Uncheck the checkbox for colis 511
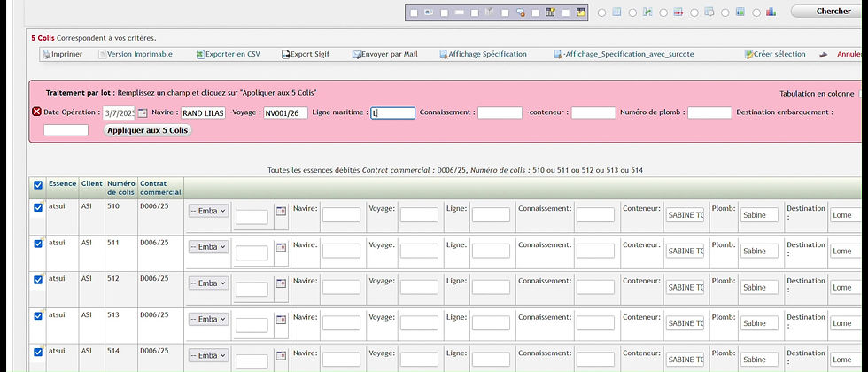 (38, 244)
